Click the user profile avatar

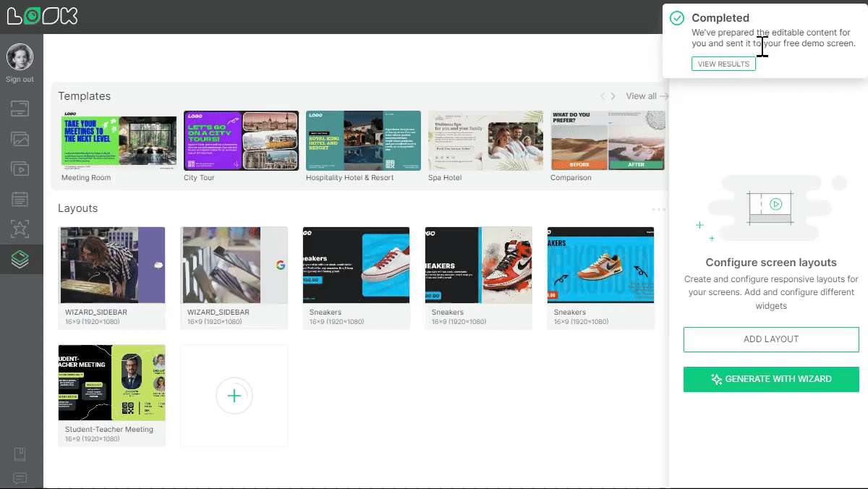coord(20,57)
